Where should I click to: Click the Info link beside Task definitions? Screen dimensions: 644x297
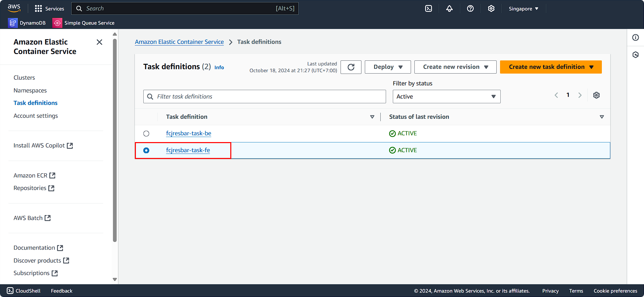pyautogui.click(x=219, y=67)
